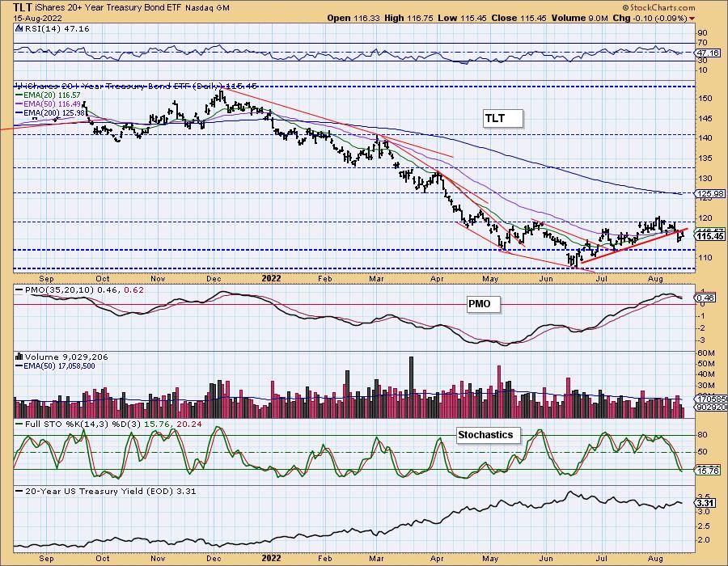This screenshot has height=566, width=728.
Task: Click the 9029200 volume axis tag
Action: coord(711,408)
